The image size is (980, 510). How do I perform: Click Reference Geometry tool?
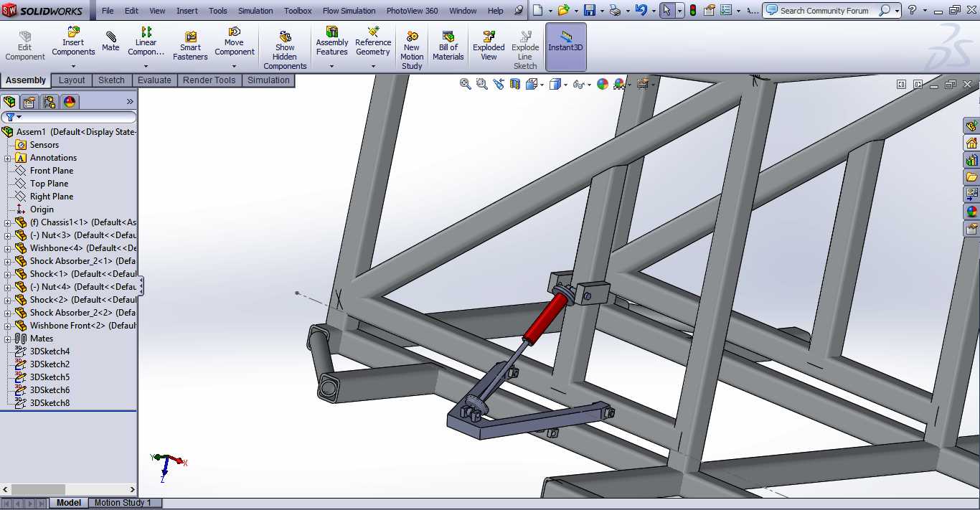pyautogui.click(x=373, y=42)
